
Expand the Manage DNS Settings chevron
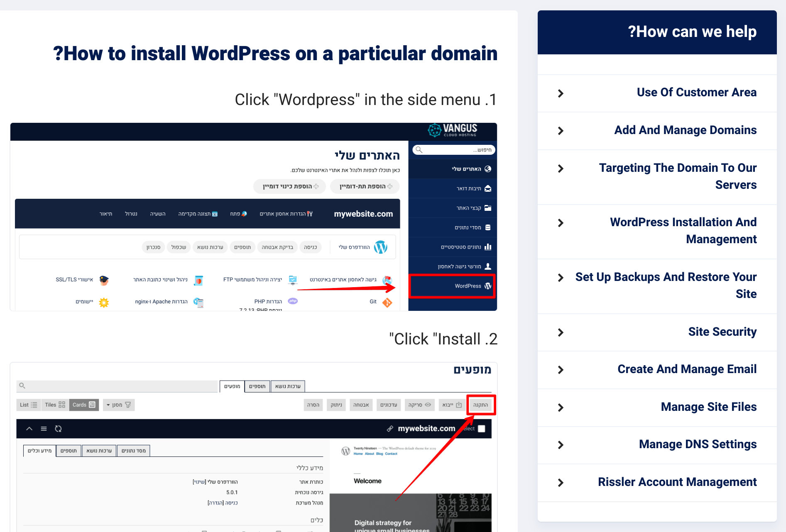(x=561, y=445)
